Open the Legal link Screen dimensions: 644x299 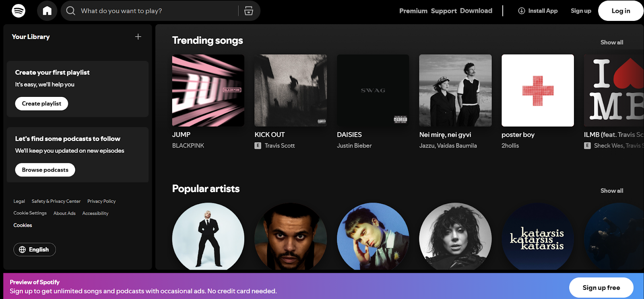tap(19, 201)
